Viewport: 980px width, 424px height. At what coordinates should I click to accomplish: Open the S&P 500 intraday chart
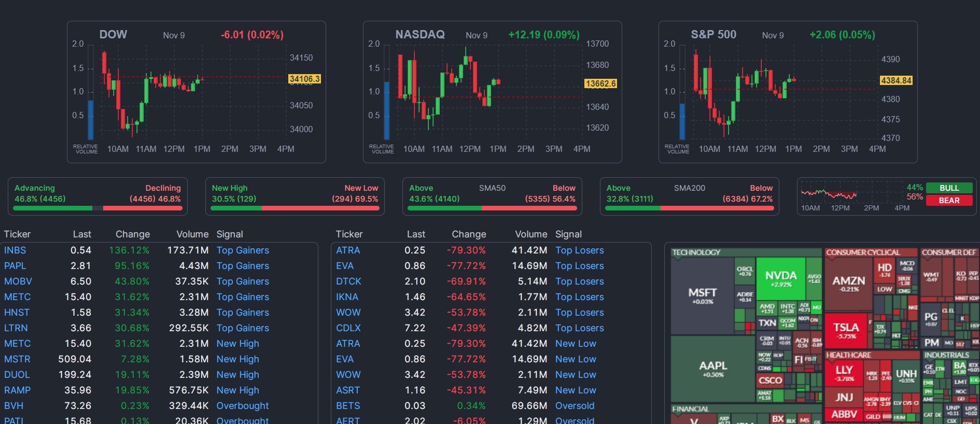coord(788,92)
